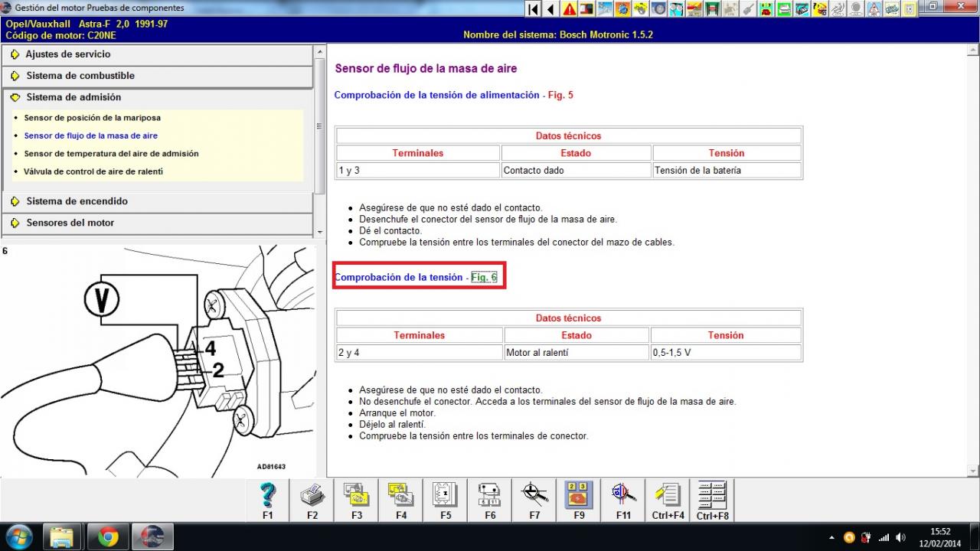The image size is (980, 551).
Task: Select Válvula de control de aire de ralentí
Action: tap(93, 171)
